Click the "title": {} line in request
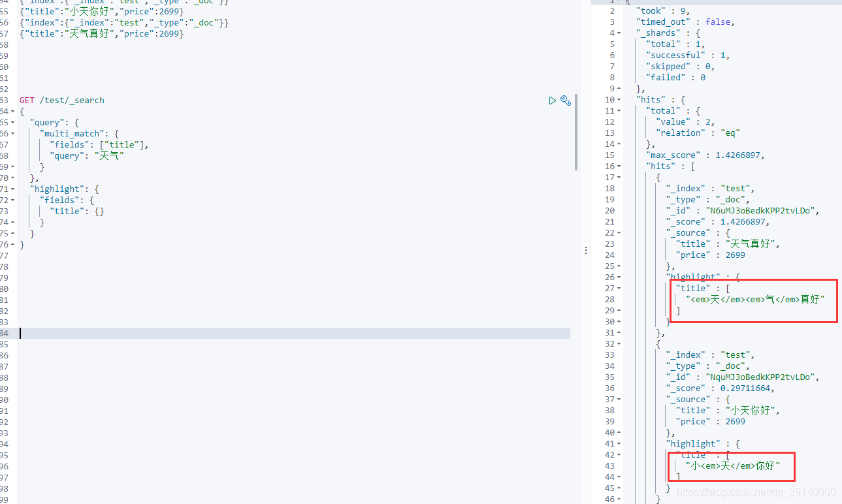 pos(77,212)
